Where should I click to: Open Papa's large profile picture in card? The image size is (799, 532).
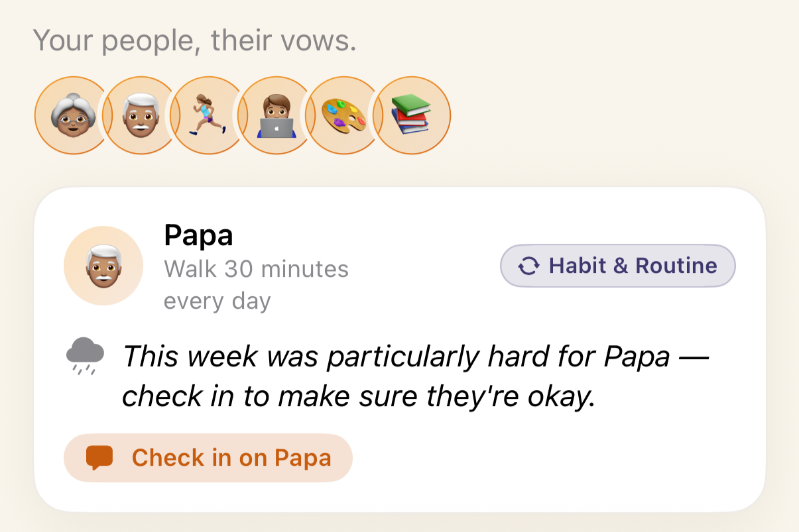[103, 266]
